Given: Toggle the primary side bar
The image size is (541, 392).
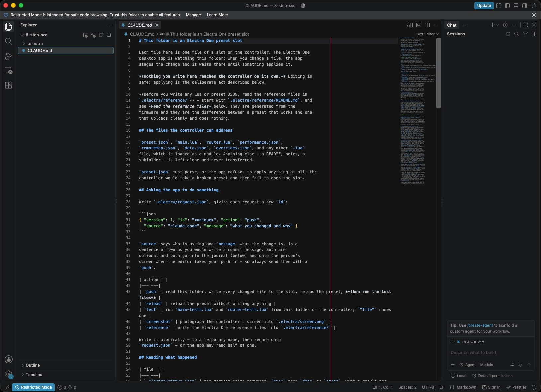Looking at the screenshot, I should (507, 6).
